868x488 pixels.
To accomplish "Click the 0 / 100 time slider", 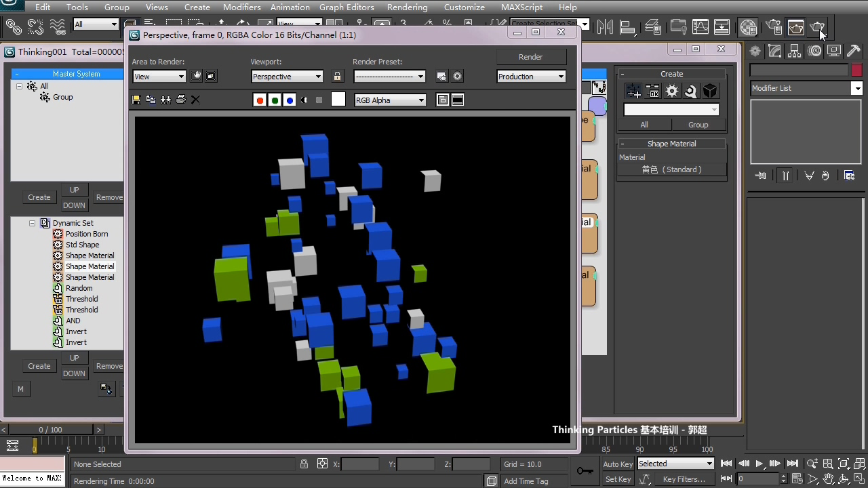I will 50,430.
